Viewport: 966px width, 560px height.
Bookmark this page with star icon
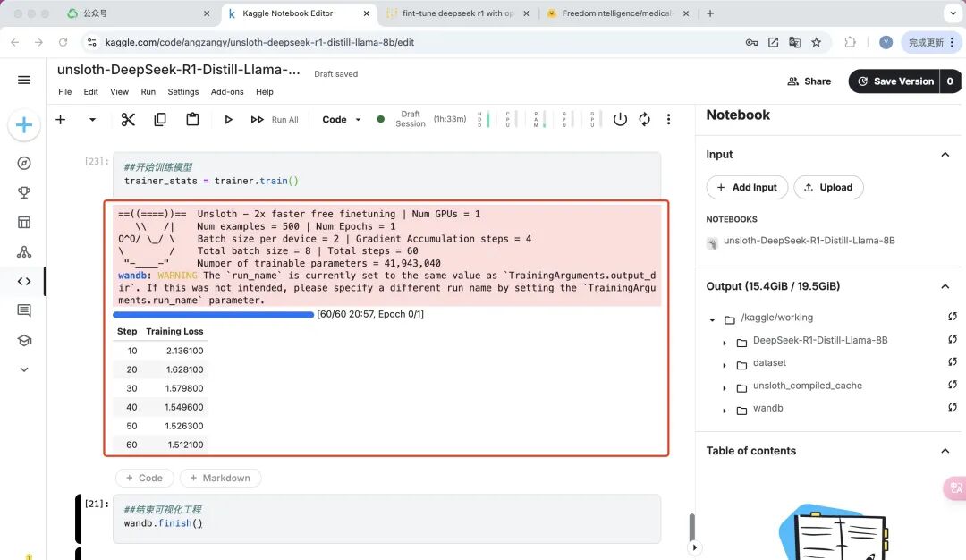pyautogui.click(x=817, y=43)
